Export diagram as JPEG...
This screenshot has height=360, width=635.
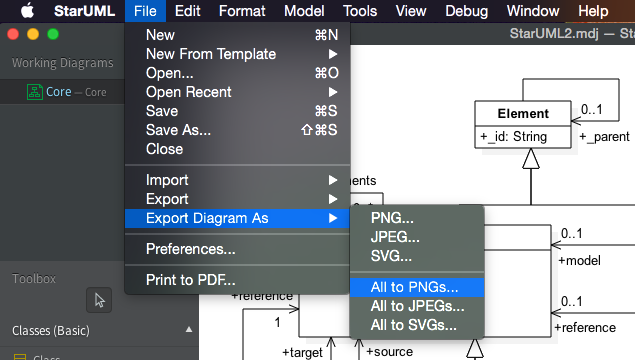pyautogui.click(x=417, y=237)
